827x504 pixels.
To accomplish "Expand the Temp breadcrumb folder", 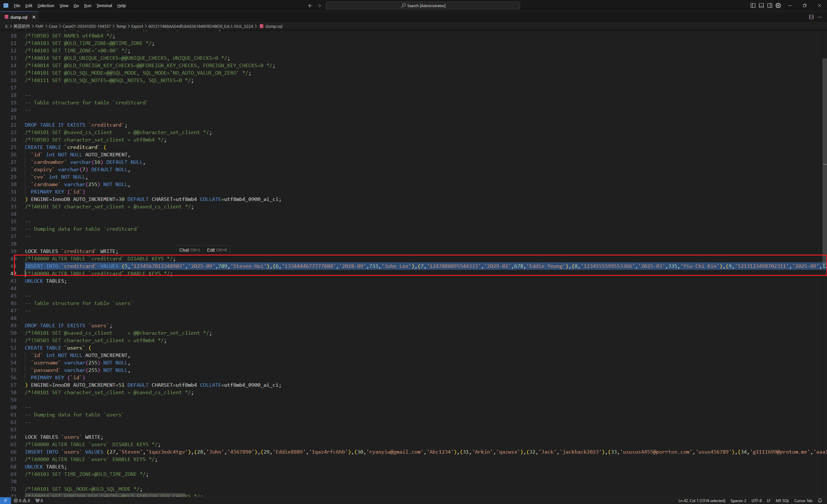I will (x=121, y=26).
